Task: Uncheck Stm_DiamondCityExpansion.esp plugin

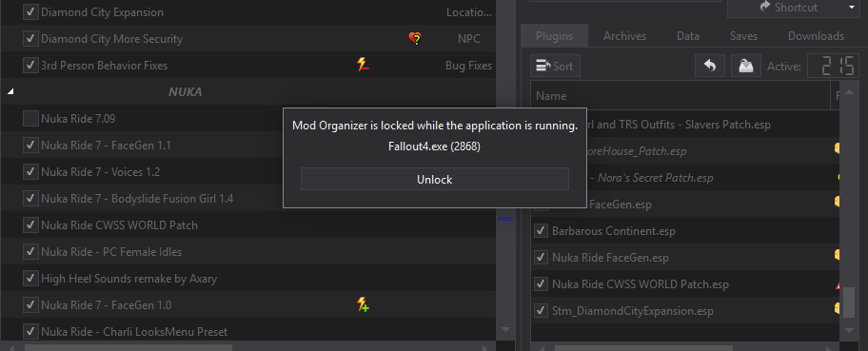Action: (x=541, y=311)
